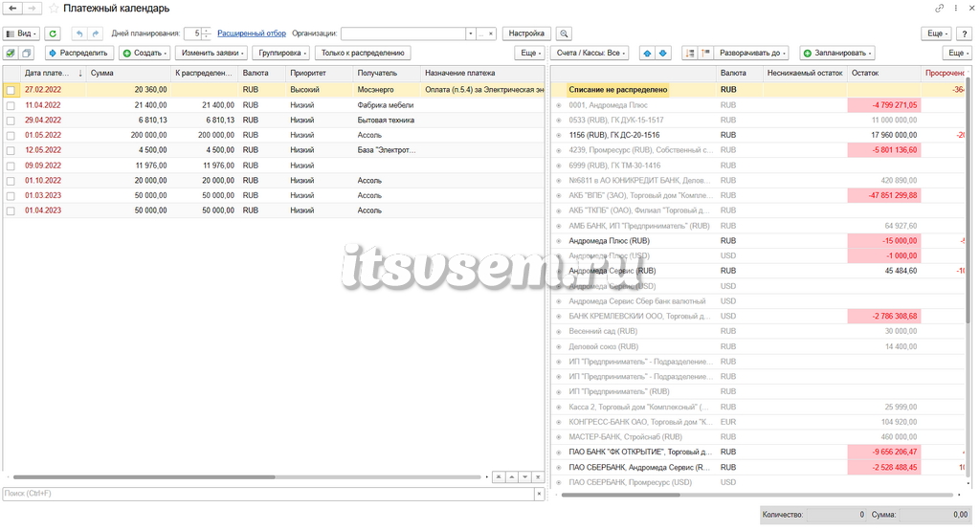Open the magnifier search icon near Настройка
Viewport: 980px width, 530px height.
point(564,33)
